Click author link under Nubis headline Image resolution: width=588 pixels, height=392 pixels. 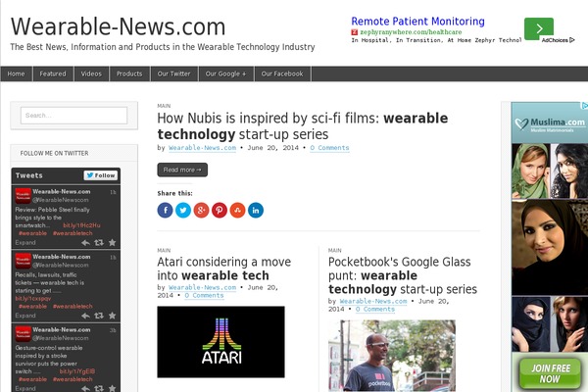(203, 148)
